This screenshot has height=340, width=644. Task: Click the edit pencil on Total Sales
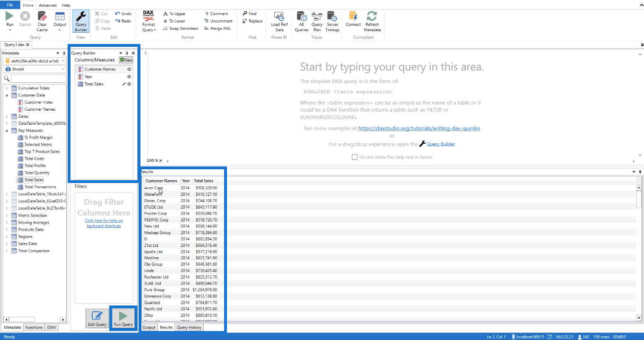point(124,84)
